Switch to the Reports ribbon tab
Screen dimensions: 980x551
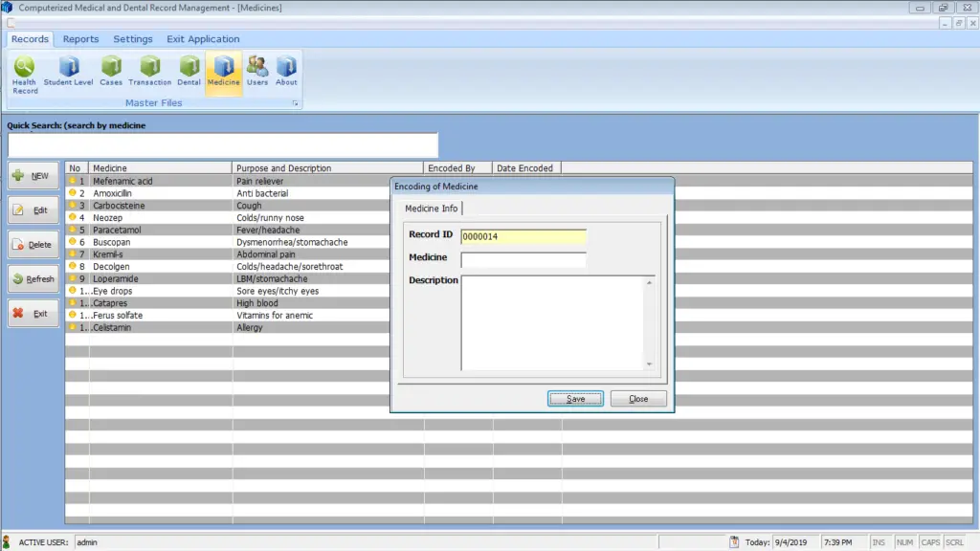80,38
